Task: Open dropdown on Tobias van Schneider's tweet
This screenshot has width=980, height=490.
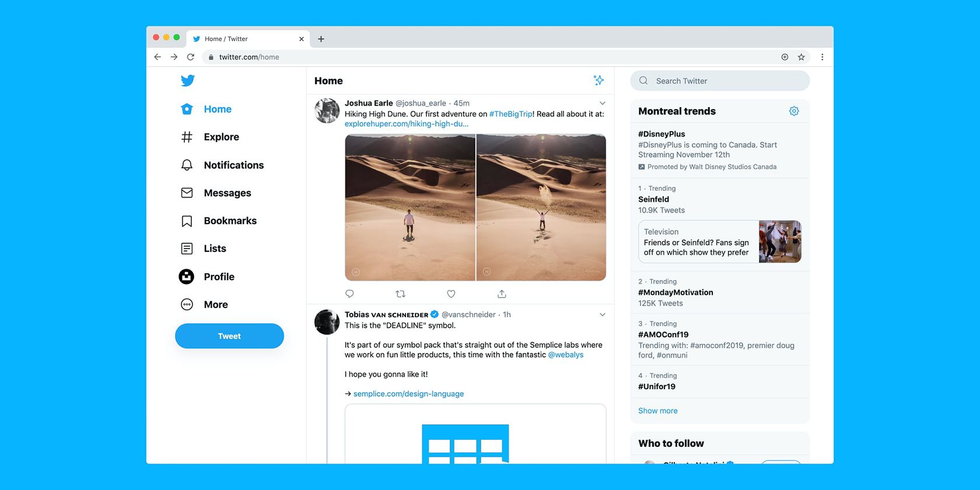Action: 603,314
